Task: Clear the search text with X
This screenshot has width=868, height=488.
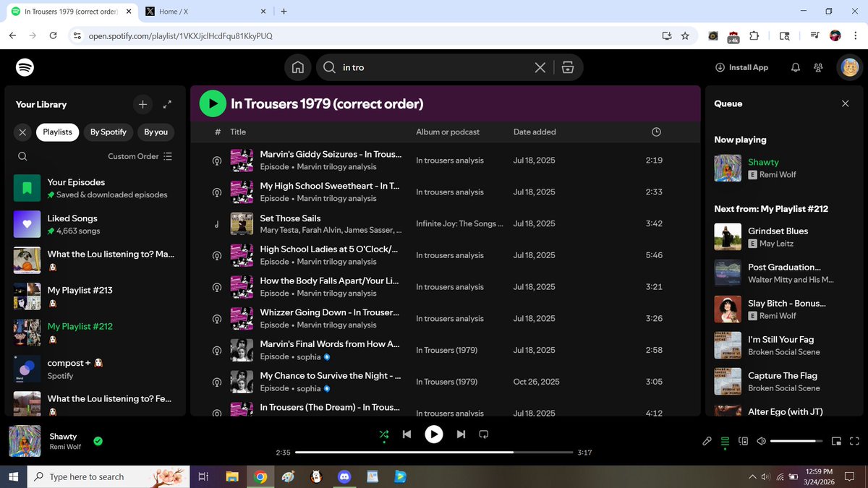Action: click(x=540, y=67)
